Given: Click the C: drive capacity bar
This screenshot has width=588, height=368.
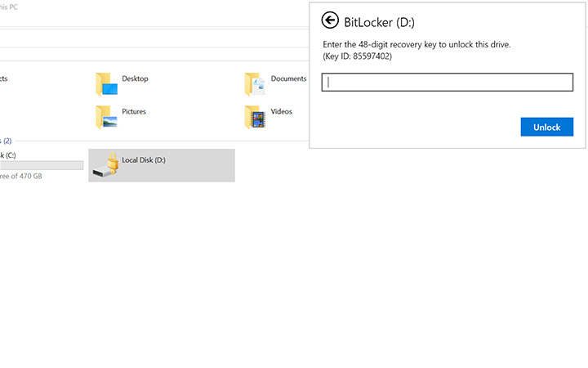Looking at the screenshot, I should (42, 165).
